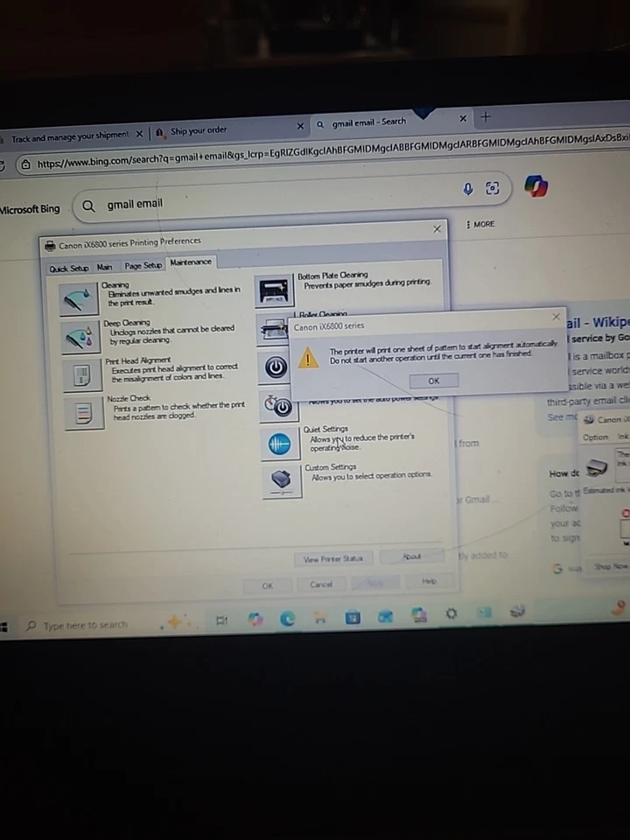630x840 pixels.
Task: Click the Help button
Action: (x=429, y=581)
